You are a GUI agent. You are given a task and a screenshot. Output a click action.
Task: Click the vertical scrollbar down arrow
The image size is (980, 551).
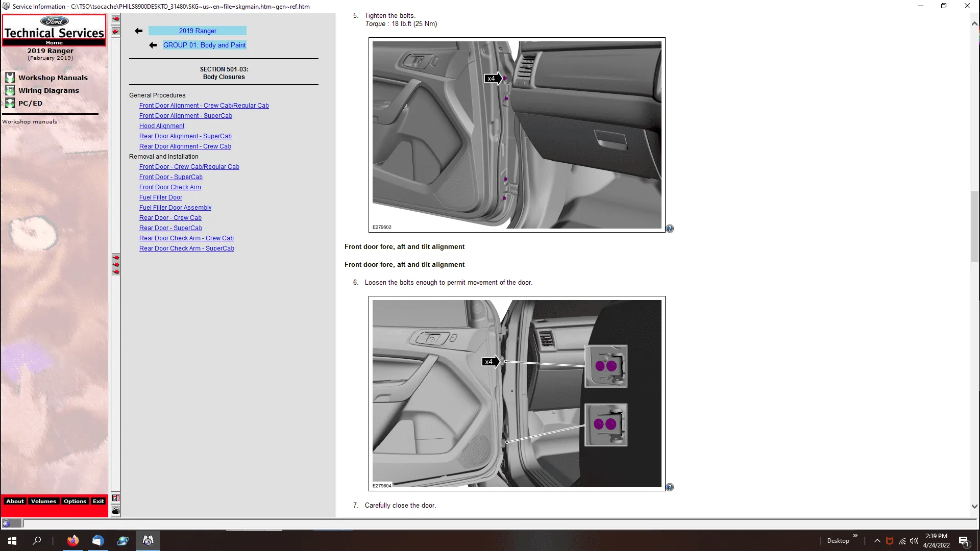[974, 507]
